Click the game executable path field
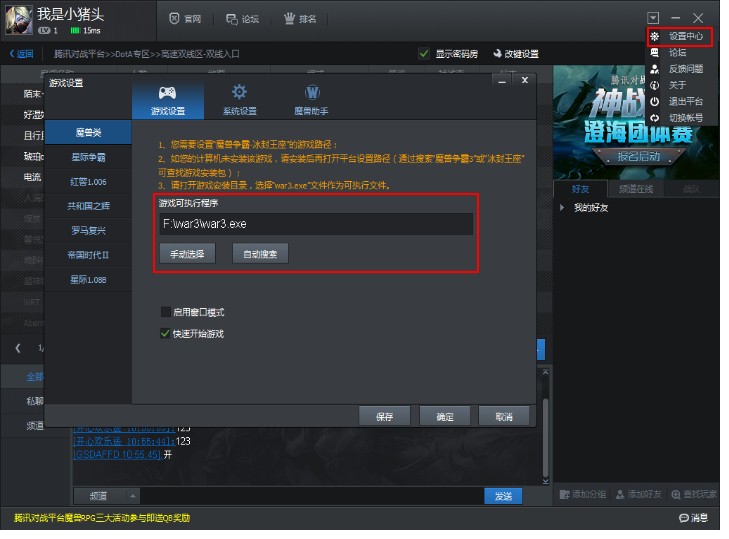The image size is (729, 539). 316,224
